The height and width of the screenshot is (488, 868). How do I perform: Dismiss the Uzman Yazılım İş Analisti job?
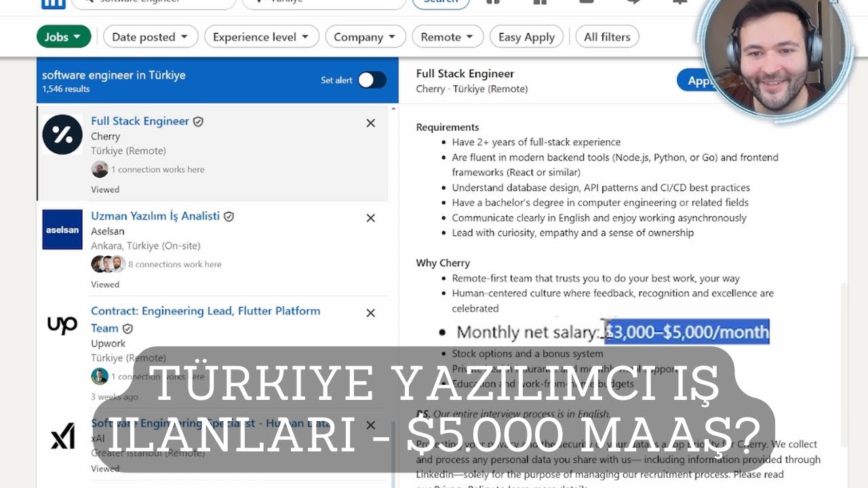[370, 218]
